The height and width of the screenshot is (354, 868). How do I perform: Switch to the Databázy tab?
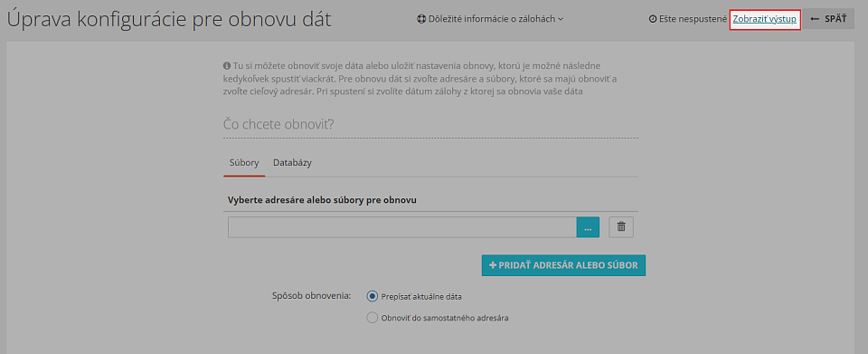point(292,163)
